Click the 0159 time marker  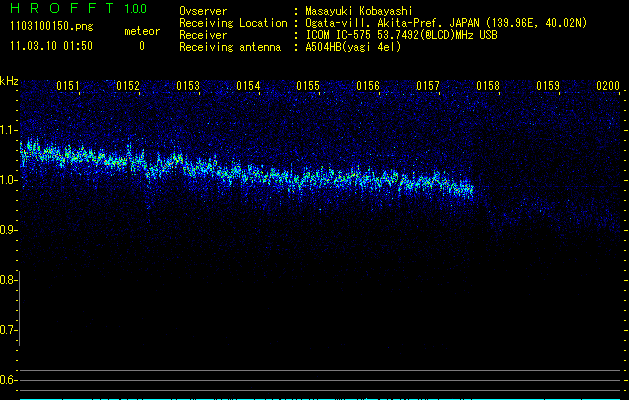tap(548, 86)
